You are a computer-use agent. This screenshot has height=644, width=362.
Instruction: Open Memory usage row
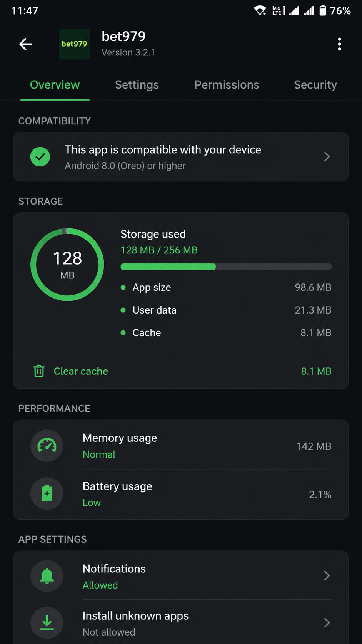click(x=181, y=446)
